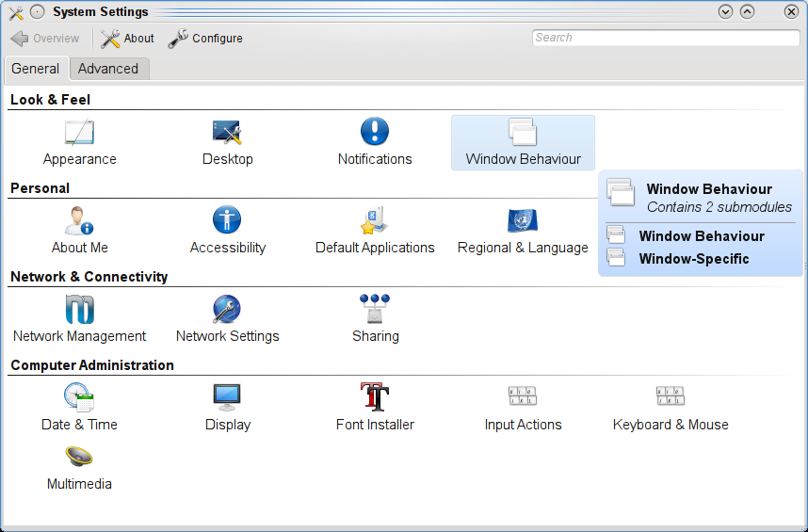Open Multimedia settings

pyautogui.click(x=79, y=467)
